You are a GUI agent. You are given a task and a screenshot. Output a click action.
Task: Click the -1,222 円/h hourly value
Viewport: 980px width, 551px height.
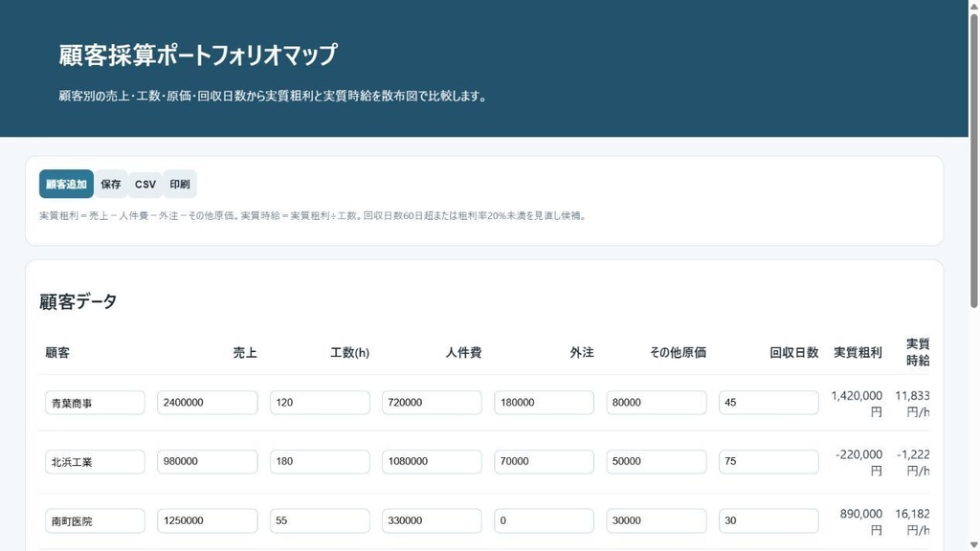pyautogui.click(x=913, y=462)
